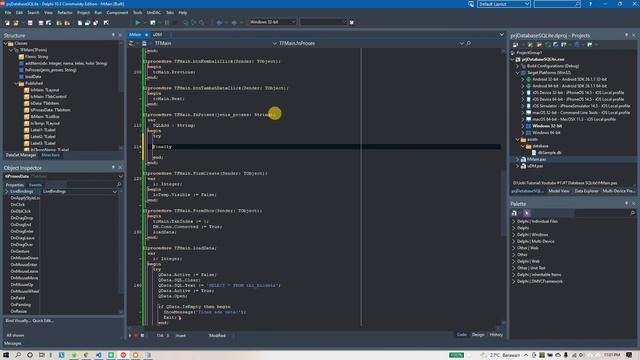Open the tProsesData component selector dropdown

coord(120,176)
